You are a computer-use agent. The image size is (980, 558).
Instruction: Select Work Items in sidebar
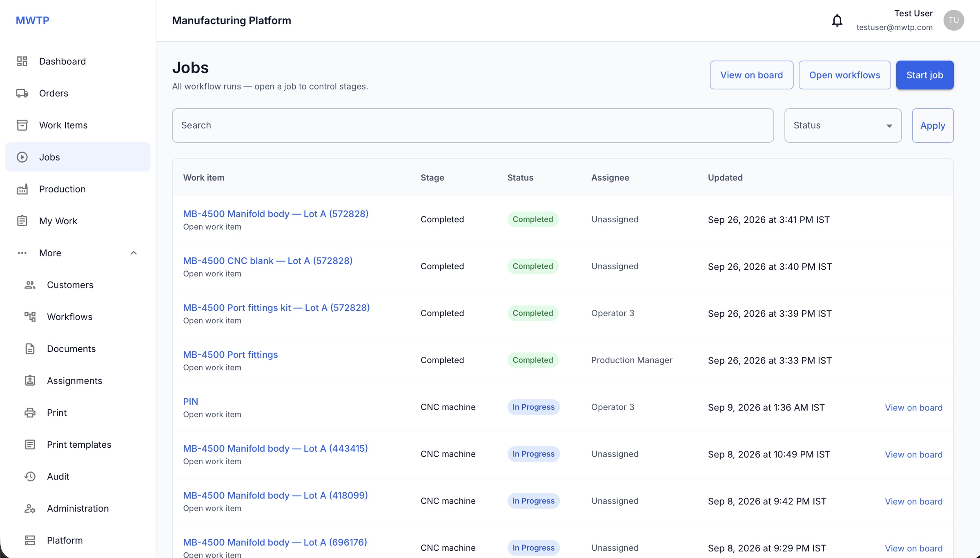click(78, 125)
